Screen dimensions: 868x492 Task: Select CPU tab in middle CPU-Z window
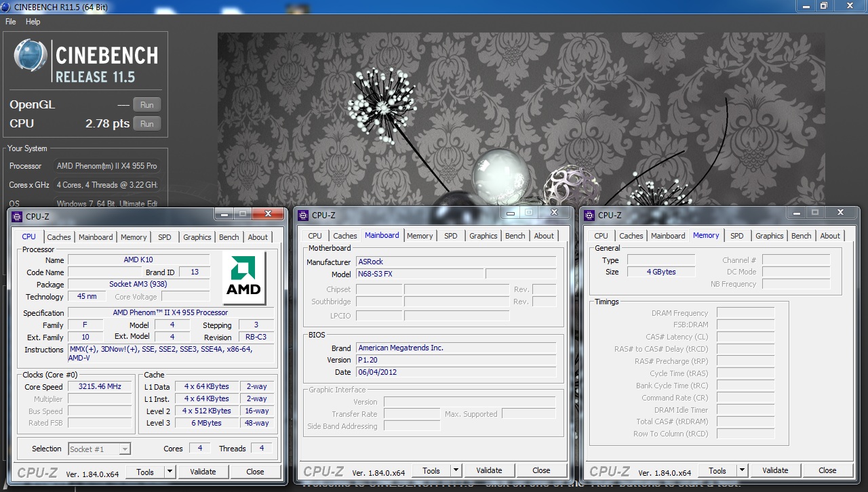coord(315,236)
